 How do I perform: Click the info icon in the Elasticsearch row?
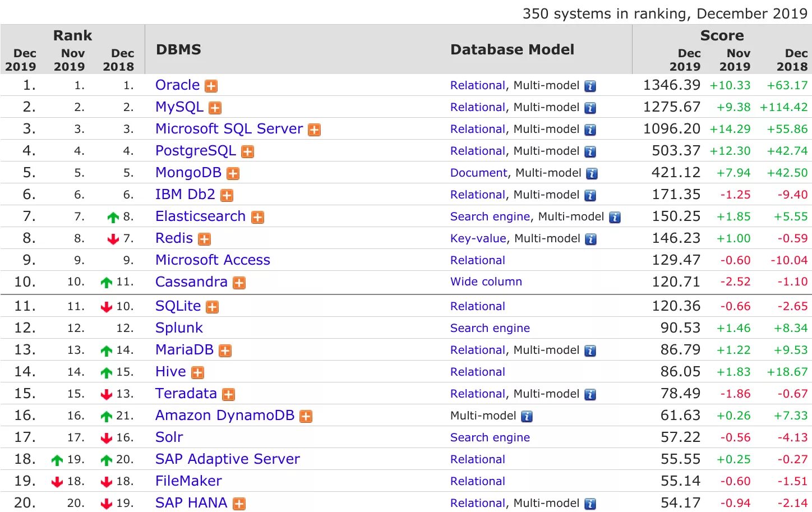[615, 218]
